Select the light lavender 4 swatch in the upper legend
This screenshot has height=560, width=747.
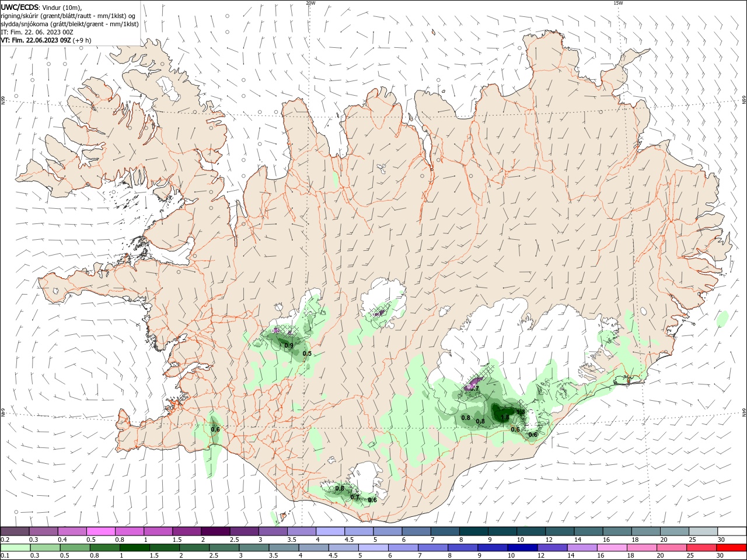point(330,531)
